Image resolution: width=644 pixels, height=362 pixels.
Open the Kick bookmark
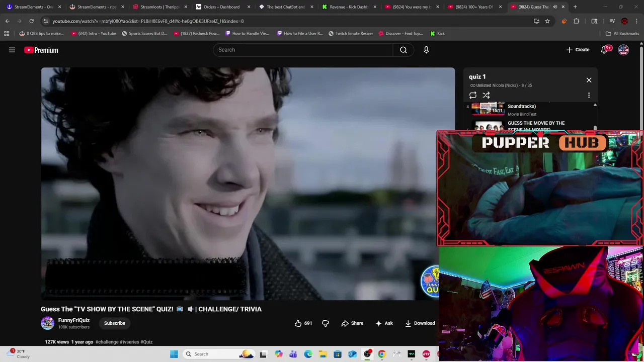point(437,33)
